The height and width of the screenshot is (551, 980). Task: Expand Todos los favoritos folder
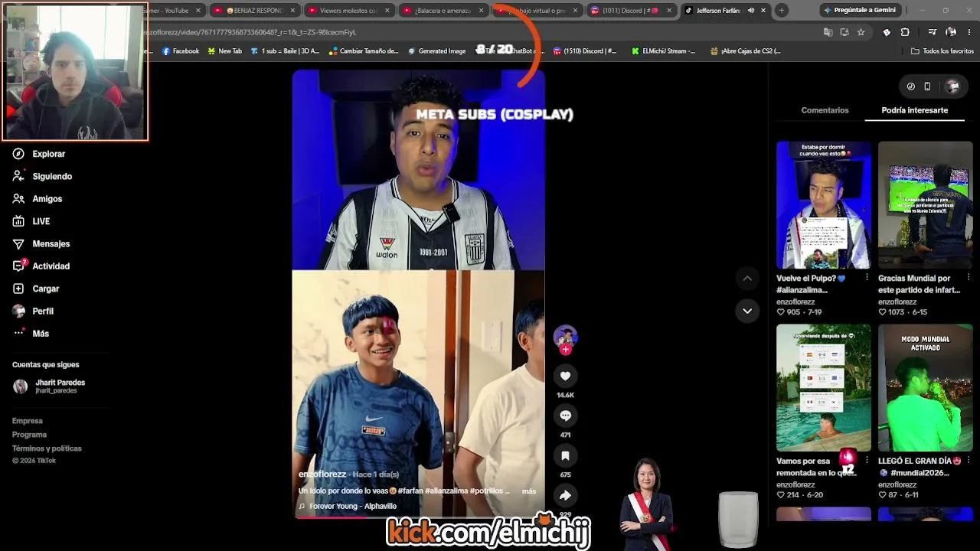[942, 51]
